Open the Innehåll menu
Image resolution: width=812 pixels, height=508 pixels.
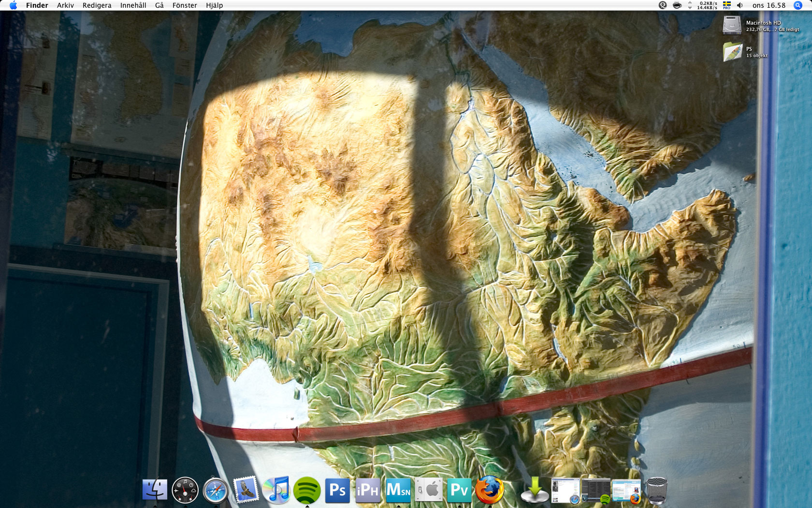133,5
